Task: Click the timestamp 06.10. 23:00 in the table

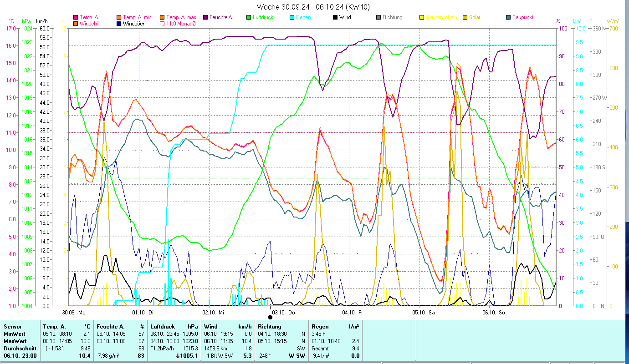Action: pos(20,356)
